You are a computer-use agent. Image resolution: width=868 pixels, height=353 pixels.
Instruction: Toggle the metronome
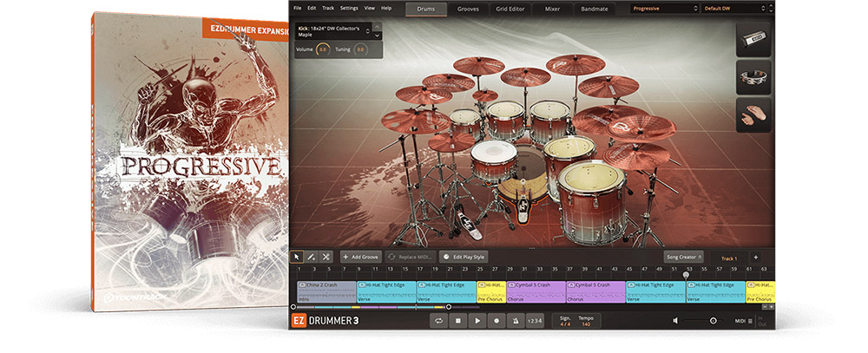click(x=516, y=321)
